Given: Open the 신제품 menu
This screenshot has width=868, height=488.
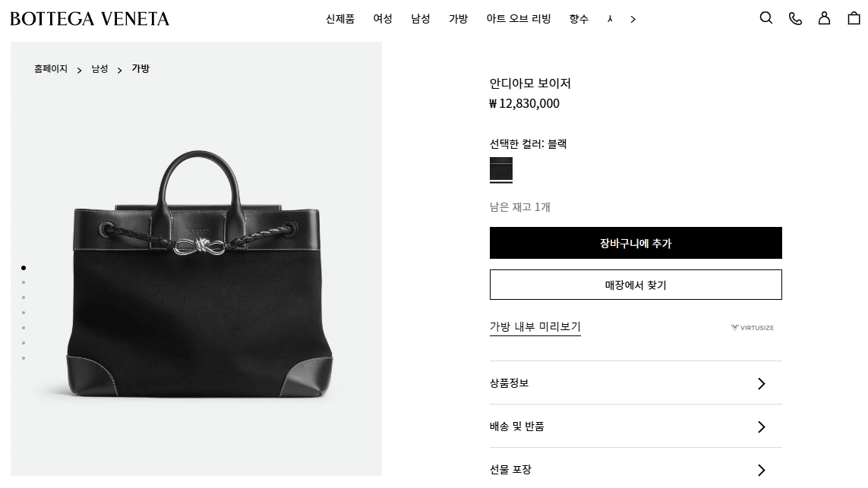Looking at the screenshot, I should pos(340,19).
